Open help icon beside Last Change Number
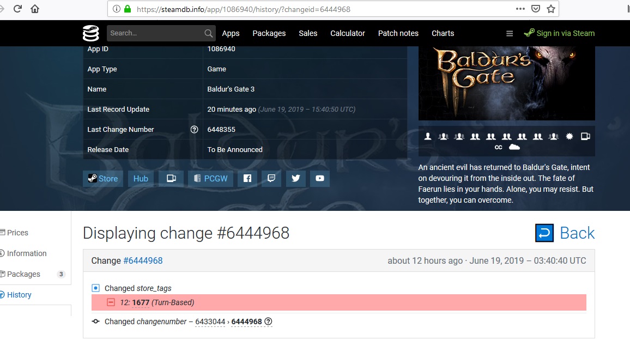The width and height of the screenshot is (630, 364). [194, 129]
